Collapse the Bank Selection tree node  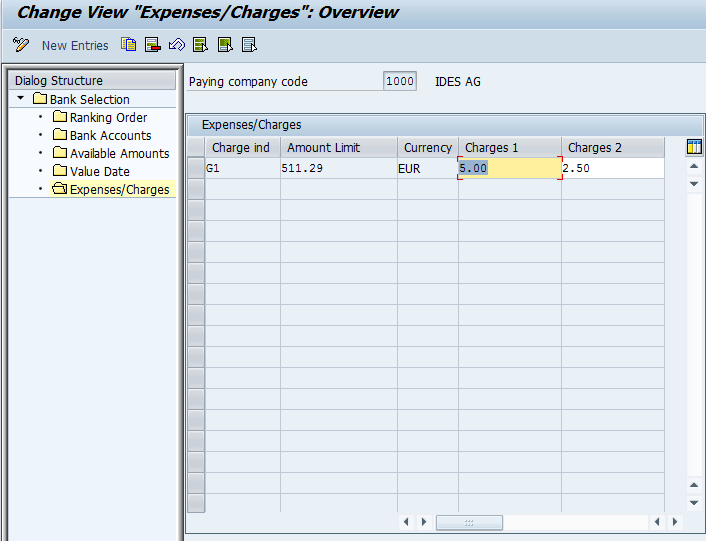(21, 99)
